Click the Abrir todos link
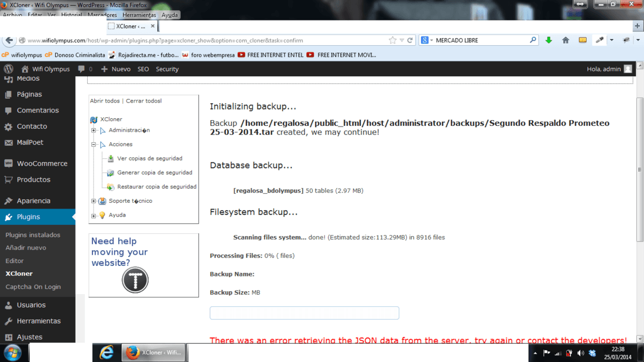The image size is (644, 362). point(105,101)
